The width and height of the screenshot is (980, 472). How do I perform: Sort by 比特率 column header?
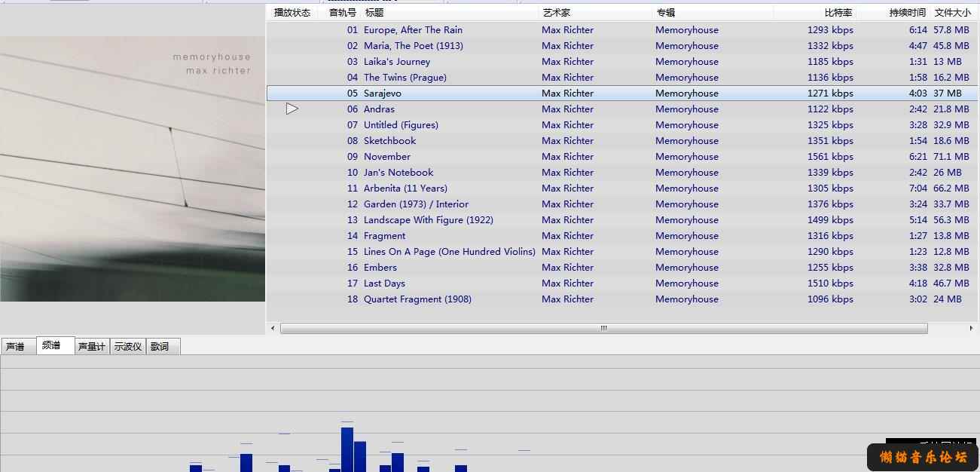point(838,13)
